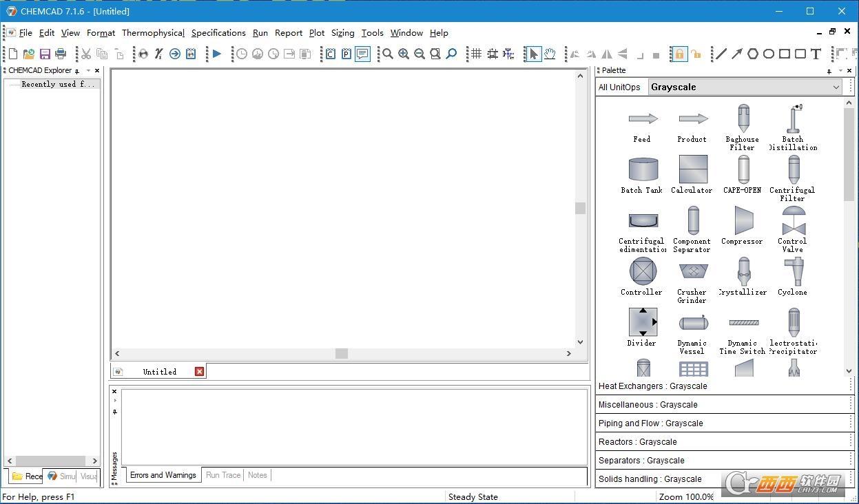Click the Explorer horizontal scrollbar thumb
859x504 pixels.
tap(51, 461)
